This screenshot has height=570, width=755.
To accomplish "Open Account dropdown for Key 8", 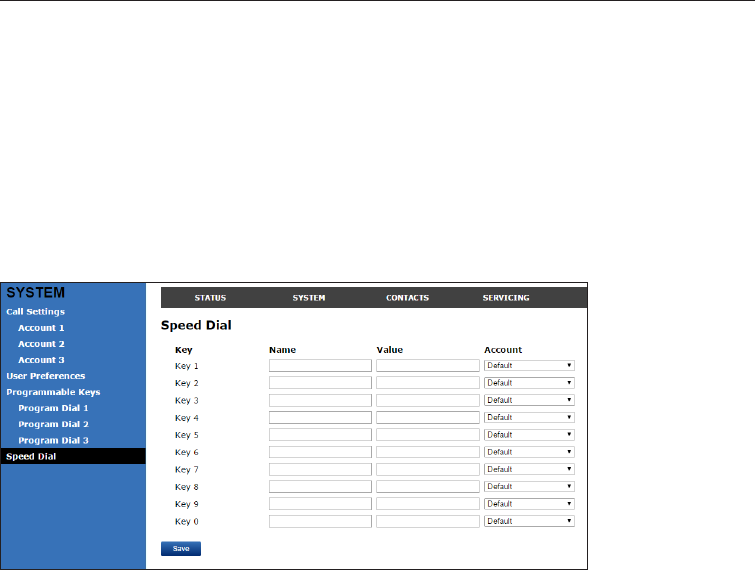I will tap(529, 487).
